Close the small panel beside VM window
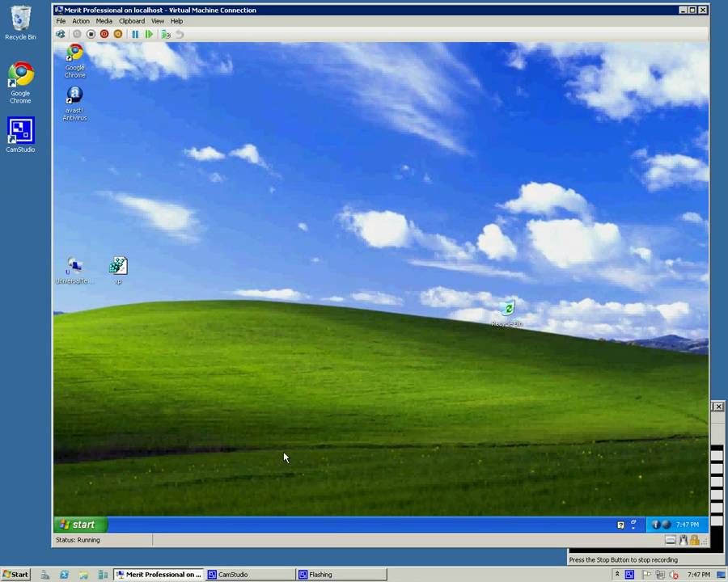728x582 pixels. coord(718,407)
